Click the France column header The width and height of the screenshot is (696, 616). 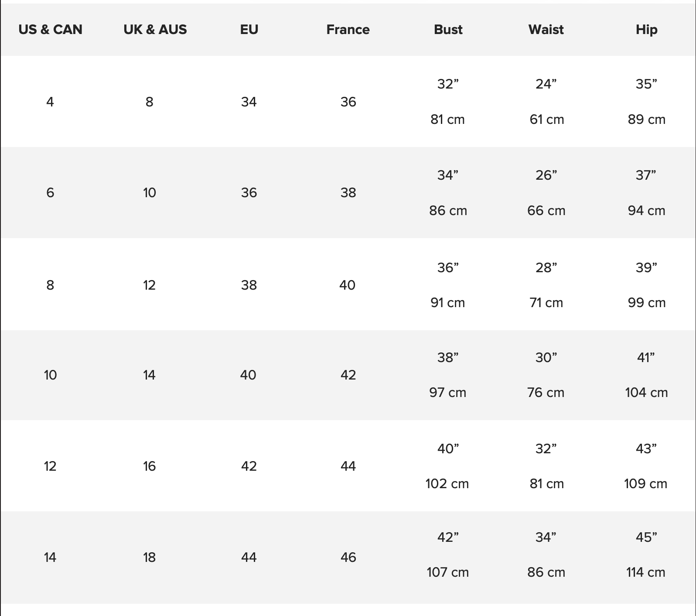pos(348,30)
